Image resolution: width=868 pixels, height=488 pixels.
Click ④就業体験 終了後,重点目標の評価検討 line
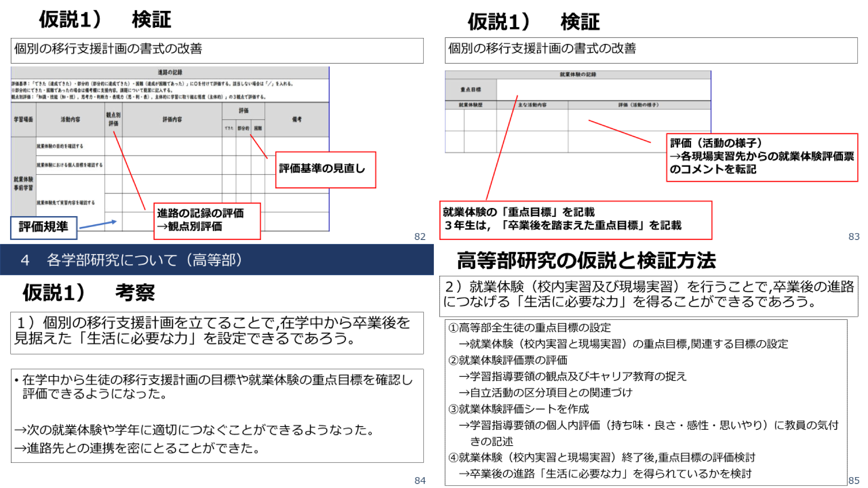(602, 457)
